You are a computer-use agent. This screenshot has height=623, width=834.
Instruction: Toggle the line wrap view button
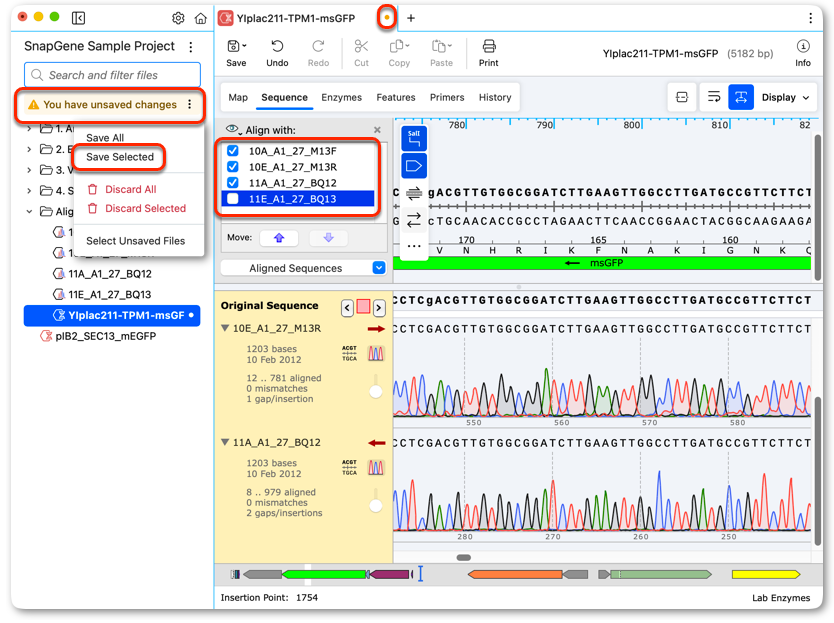click(714, 97)
